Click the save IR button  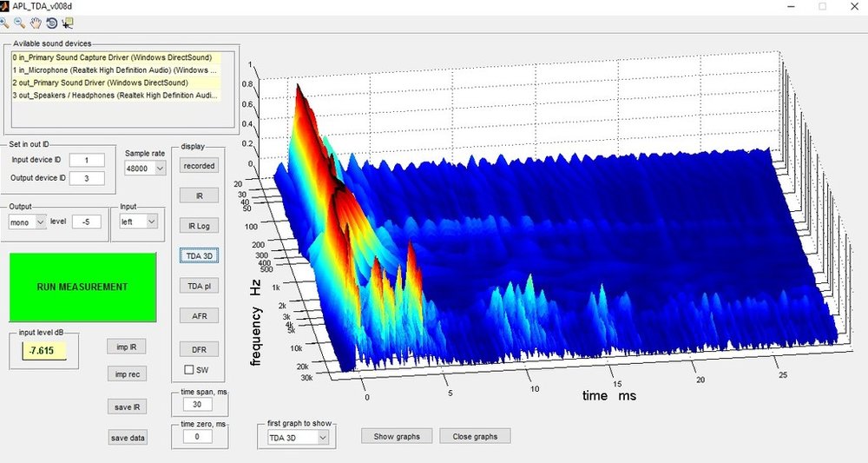click(x=128, y=407)
